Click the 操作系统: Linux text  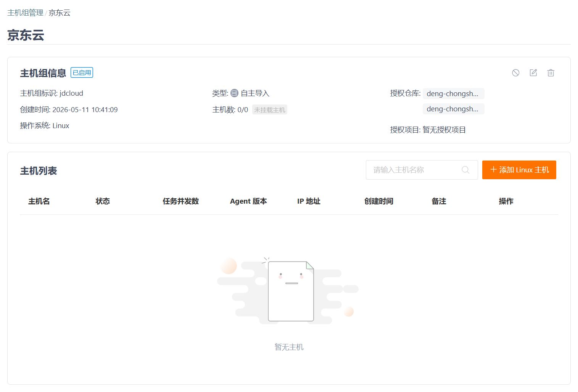click(x=45, y=125)
